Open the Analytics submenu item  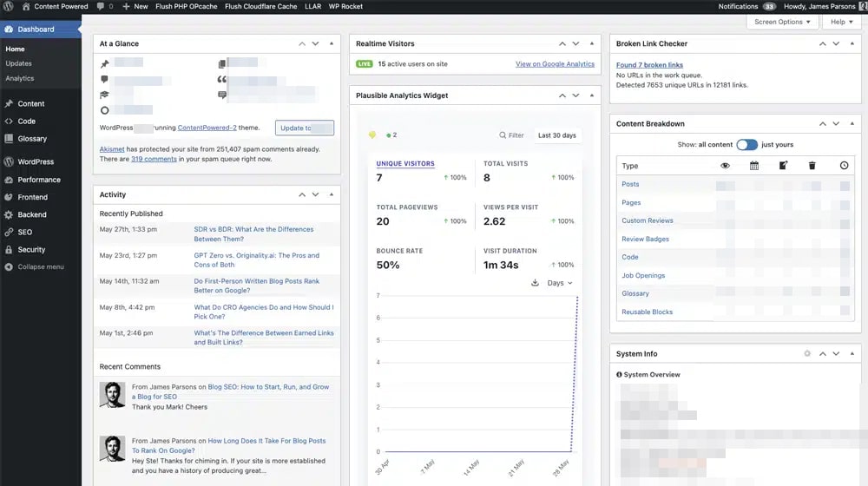[x=20, y=79]
